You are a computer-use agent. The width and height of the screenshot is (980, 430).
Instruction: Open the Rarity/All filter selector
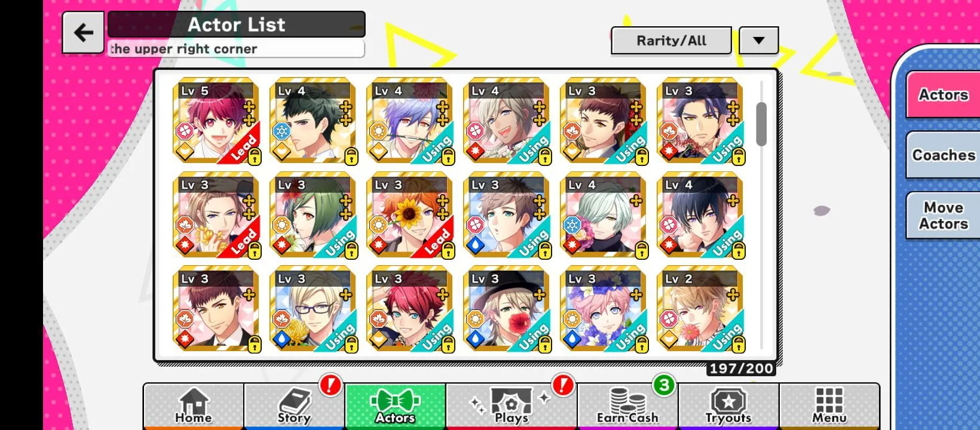(671, 41)
